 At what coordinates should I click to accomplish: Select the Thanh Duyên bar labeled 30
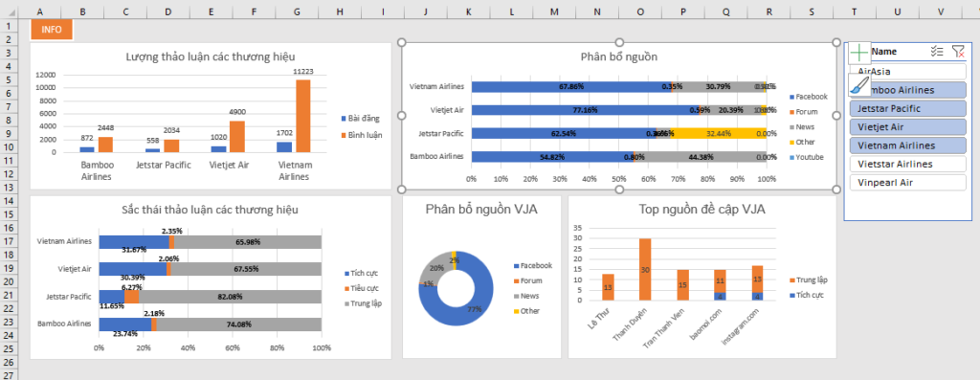pos(644,270)
